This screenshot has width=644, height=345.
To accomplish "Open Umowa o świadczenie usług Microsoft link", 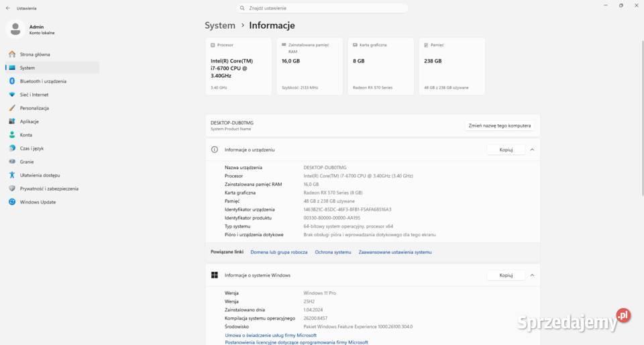I will (x=270, y=336).
